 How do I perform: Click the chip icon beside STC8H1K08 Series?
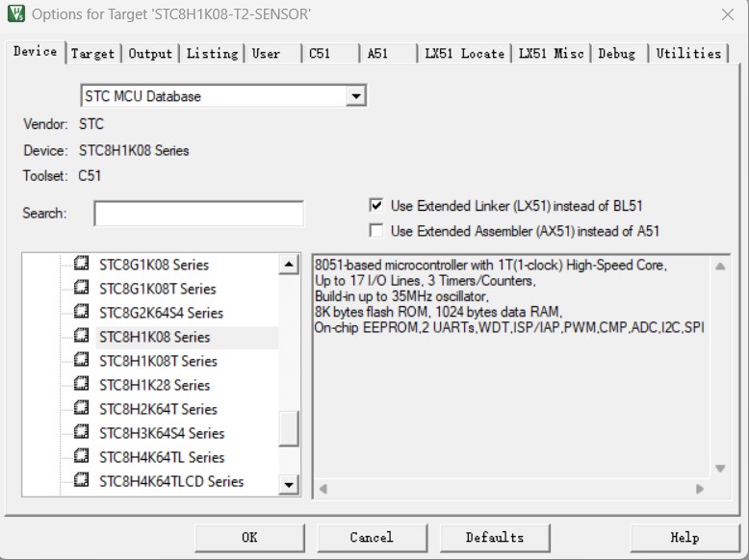(x=81, y=336)
